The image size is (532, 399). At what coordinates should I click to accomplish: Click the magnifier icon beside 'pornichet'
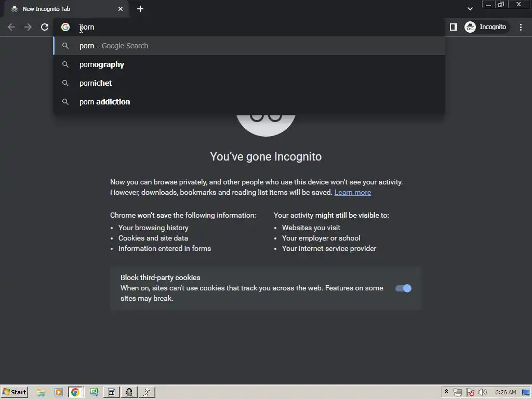(x=65, y=83)
